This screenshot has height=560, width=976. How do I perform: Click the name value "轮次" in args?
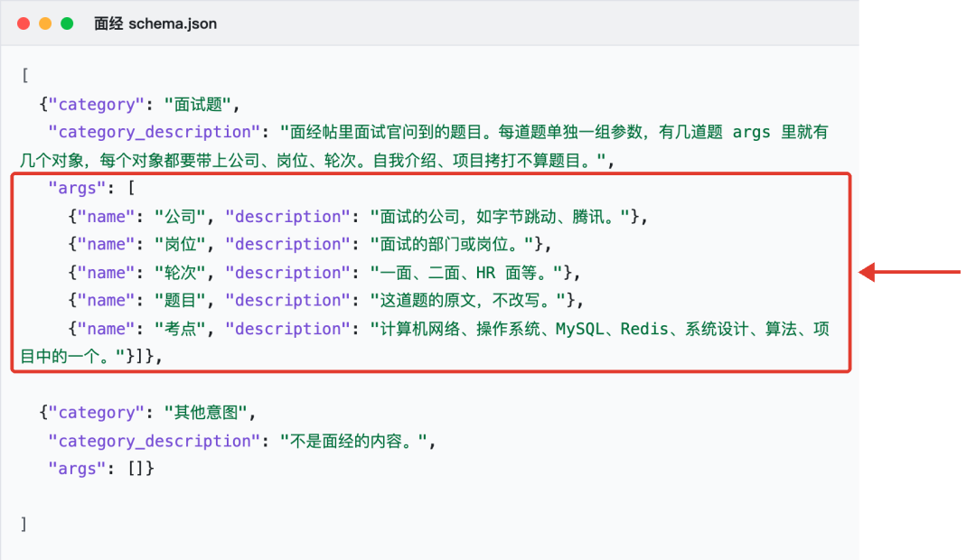pos(180,273)
